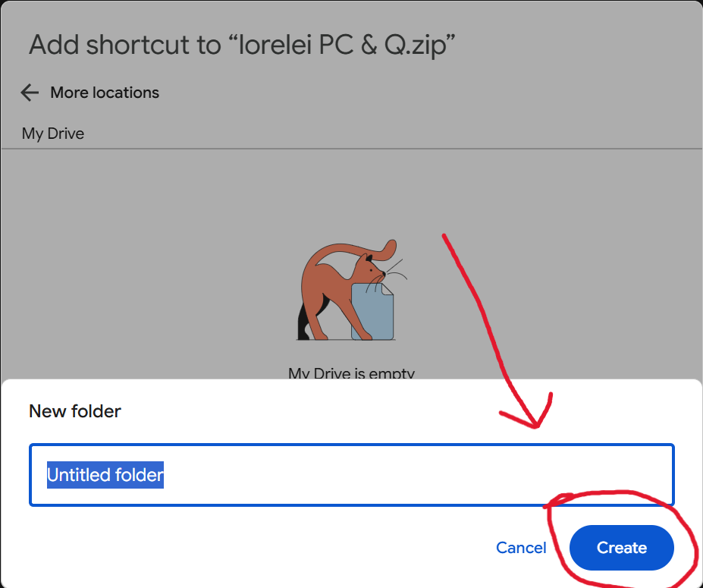Go back using the More locations arrow
The width and height of the screenshot is (703, 588).
(30, 93)
